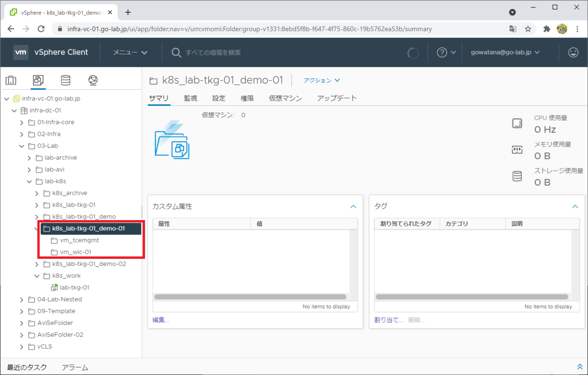This screenshot has height=375, width=588.
Task: Click the Chrome profile avatar
Action: 562,29
